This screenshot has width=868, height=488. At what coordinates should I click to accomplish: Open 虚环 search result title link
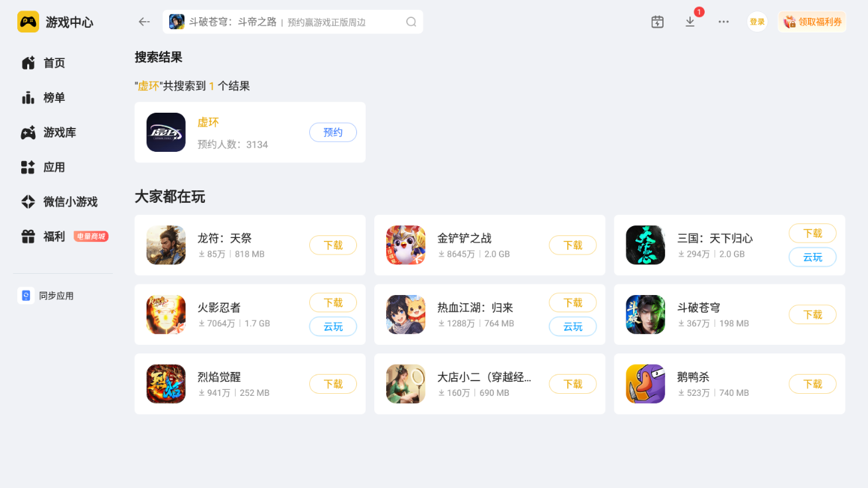pyautogui.click(x=208, y=122)
